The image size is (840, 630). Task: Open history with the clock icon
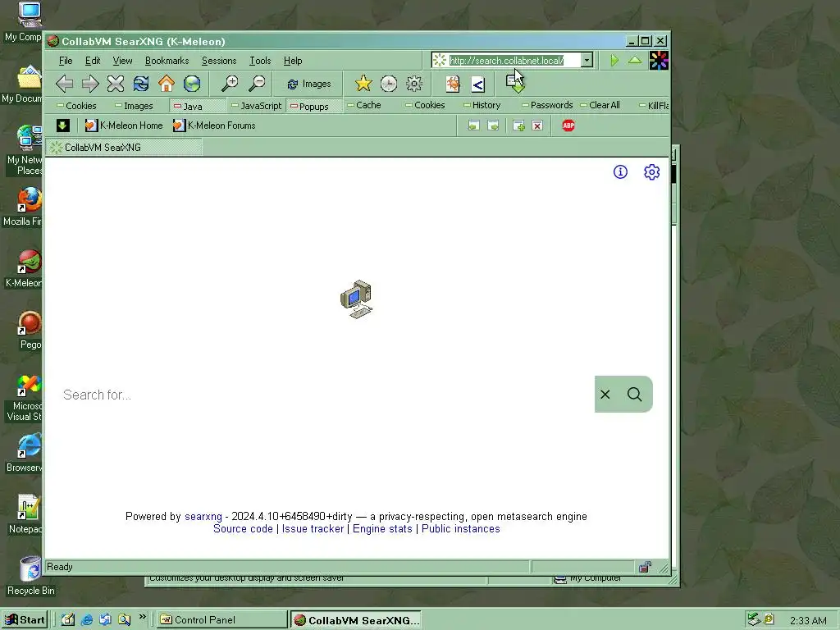tap(388, 84)
